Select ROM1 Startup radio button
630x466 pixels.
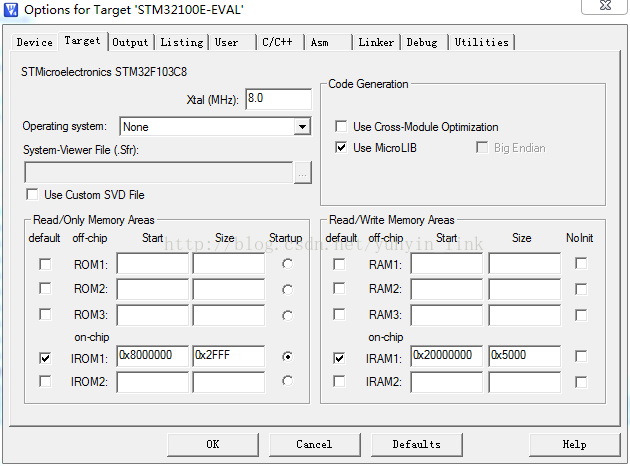287,264
